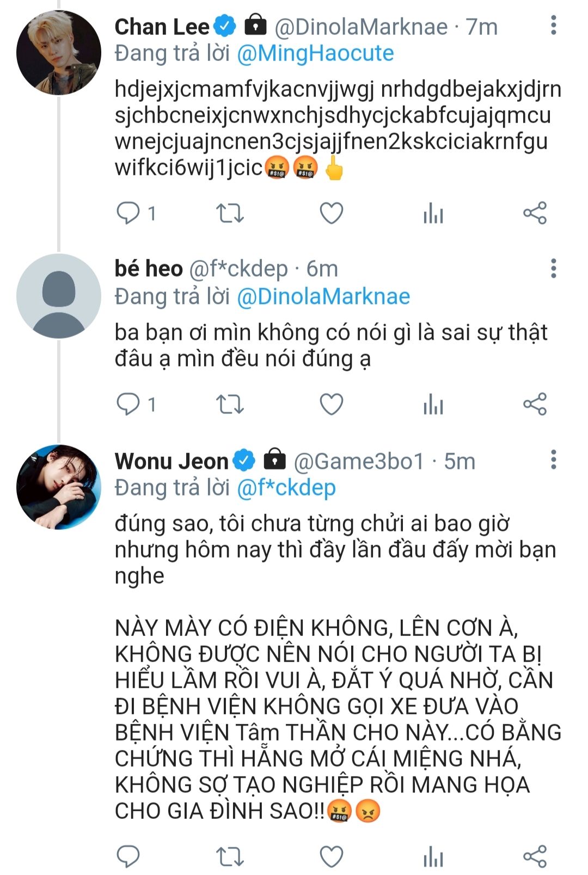The image size is (588, 875).
Task: View analytics for bé heo's tweet
Action: (x=433, y=405)
